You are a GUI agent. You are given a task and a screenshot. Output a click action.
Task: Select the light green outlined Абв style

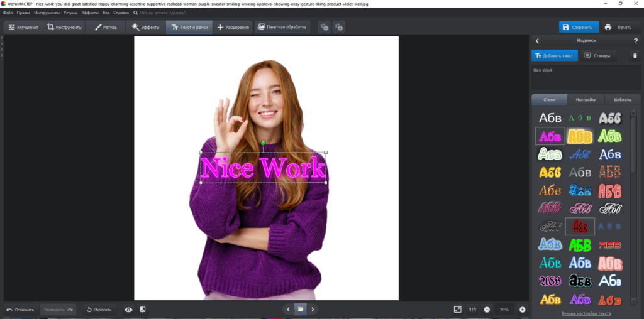610,136
